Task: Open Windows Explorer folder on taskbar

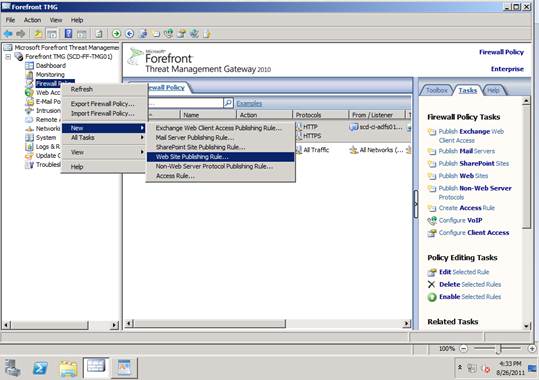Action: (68, 368)
